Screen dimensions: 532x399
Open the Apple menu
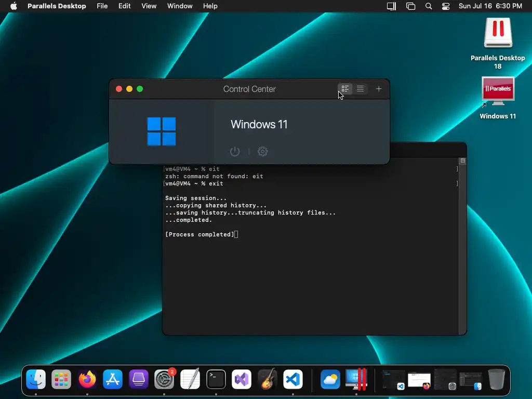pyautogui.click(x=14, y=6)
